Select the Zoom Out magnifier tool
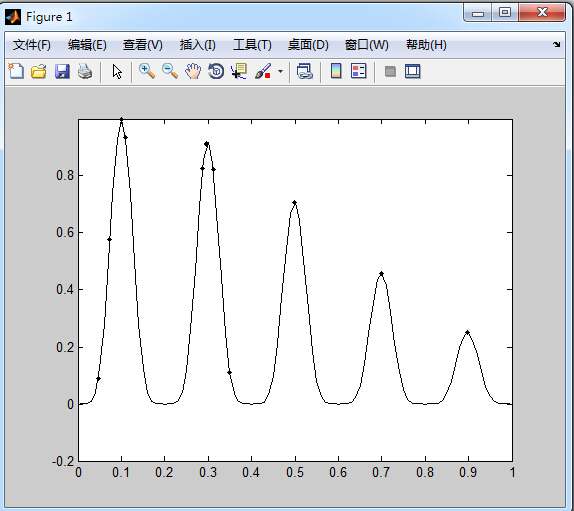Viewport: 574px width, 511px height. [x=170, y=71]
